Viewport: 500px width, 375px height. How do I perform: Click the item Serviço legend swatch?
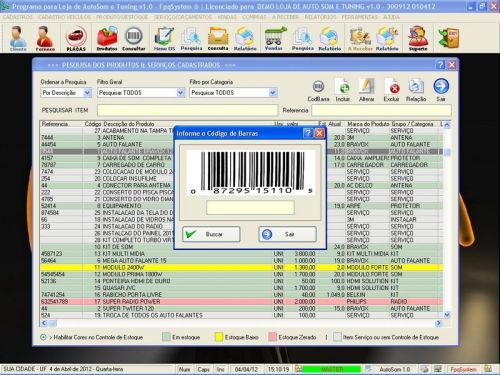[x=337, y=337]
